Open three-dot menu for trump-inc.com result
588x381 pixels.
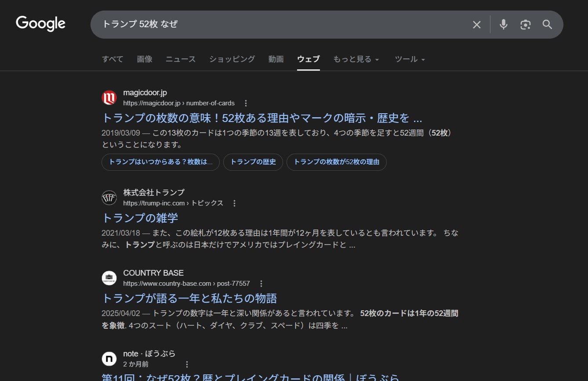234,203
